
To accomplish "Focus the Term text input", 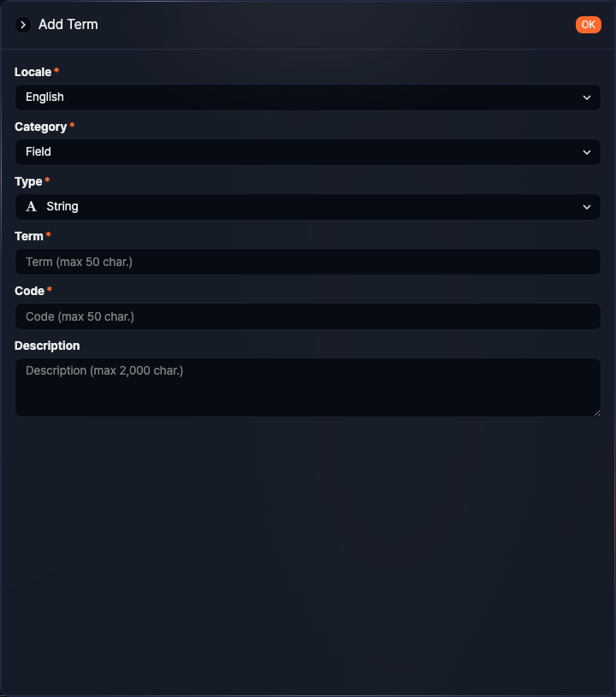I will pyautogui.click(x=308, y=262).
